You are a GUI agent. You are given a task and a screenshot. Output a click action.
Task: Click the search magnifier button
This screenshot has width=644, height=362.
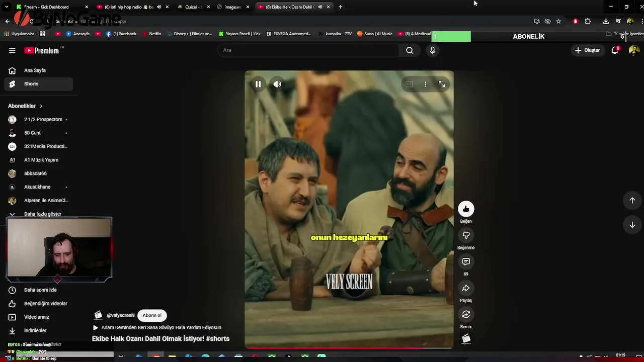[x=410, y=50]
